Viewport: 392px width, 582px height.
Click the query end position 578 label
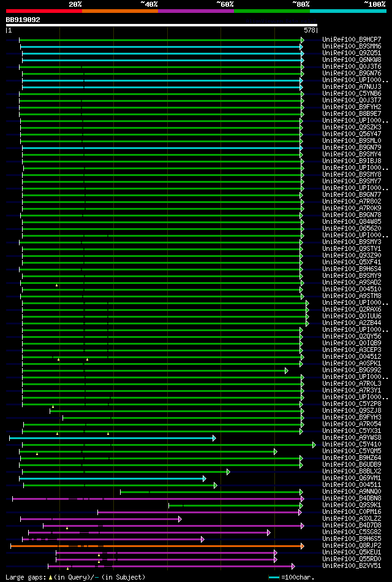[309, 31]
